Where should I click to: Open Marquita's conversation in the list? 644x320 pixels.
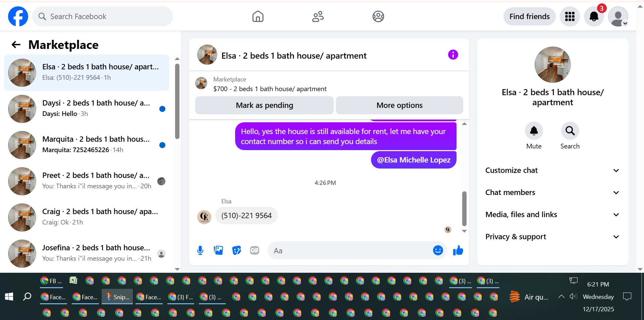coord(87,145)
